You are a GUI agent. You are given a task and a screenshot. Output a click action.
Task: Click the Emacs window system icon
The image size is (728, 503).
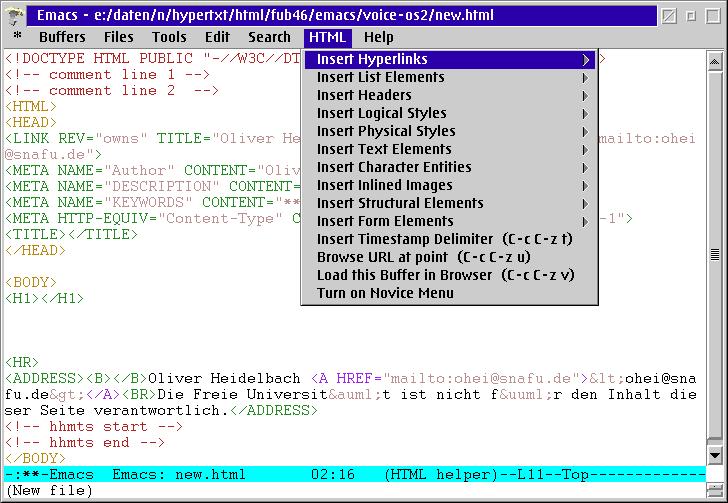point(15,16)
